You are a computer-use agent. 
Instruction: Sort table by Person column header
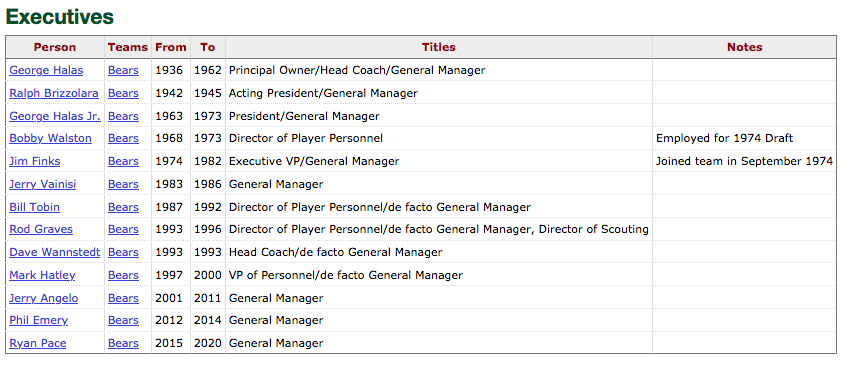[x=55, y=47]
